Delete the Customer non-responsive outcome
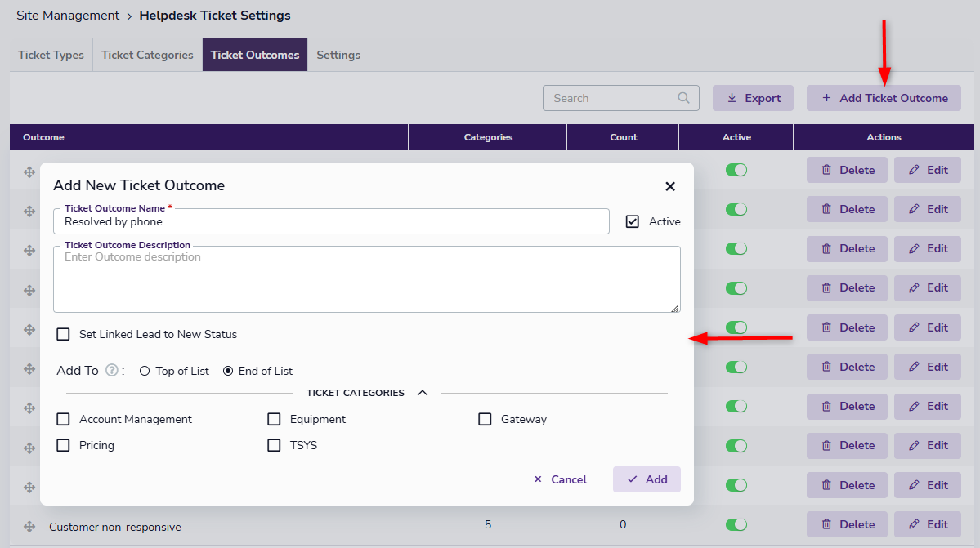 [x=847, y=524]
